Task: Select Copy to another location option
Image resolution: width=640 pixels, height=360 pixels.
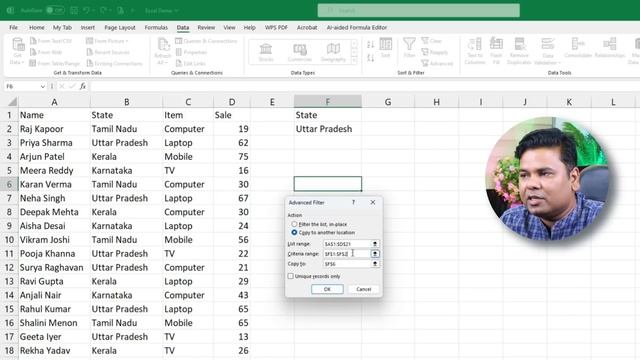Action: (294, 232)
